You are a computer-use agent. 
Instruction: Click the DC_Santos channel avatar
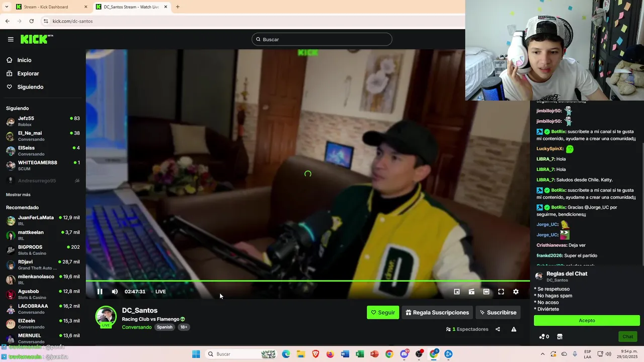point(106,317)
